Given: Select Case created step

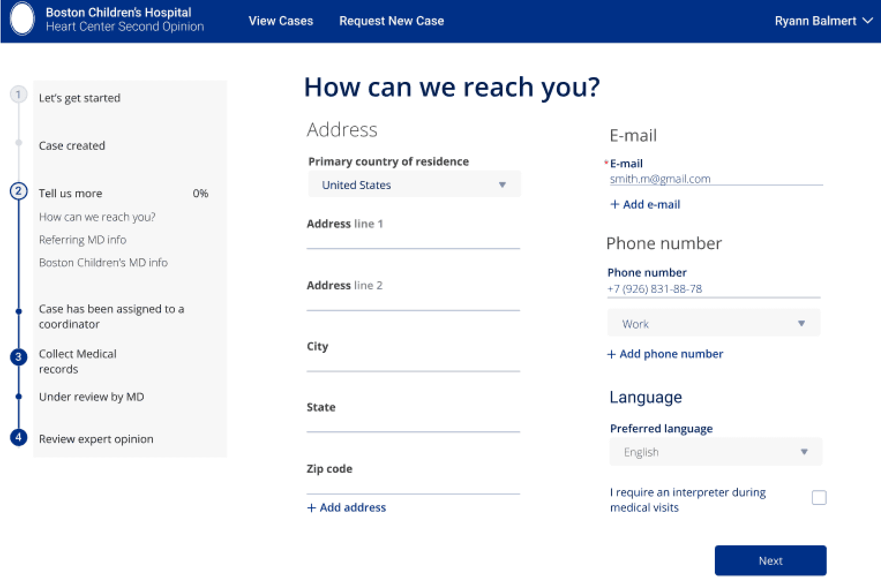Looking at the screenshot, I should (72, 145).
